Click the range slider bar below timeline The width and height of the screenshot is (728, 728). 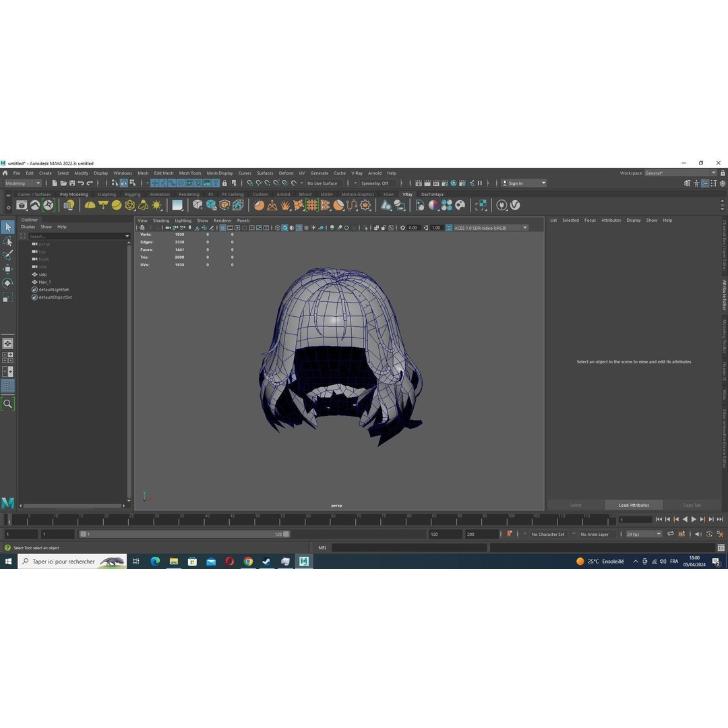coord(184,535)
